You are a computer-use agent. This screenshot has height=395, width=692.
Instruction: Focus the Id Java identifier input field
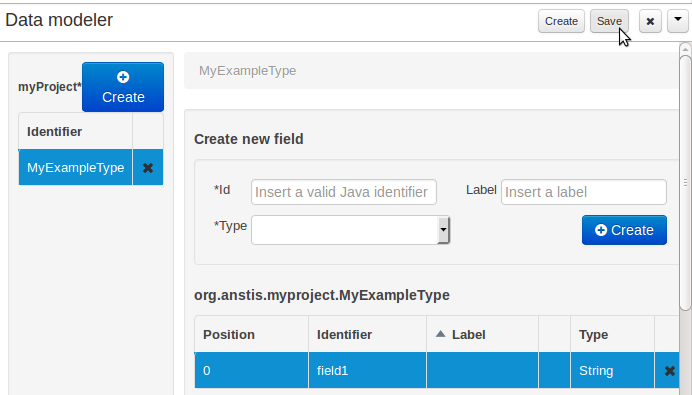(x=344, y=192)
